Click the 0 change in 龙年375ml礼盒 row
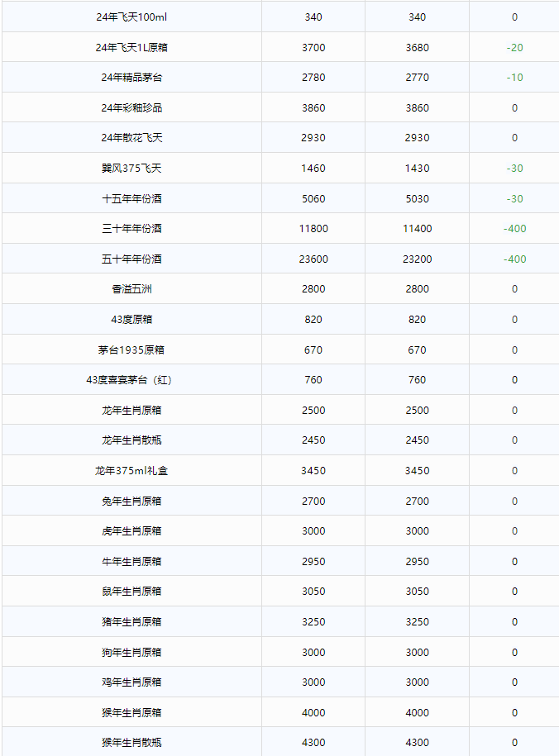Screen dimensions: 559x756 click(x=514, y=471)
